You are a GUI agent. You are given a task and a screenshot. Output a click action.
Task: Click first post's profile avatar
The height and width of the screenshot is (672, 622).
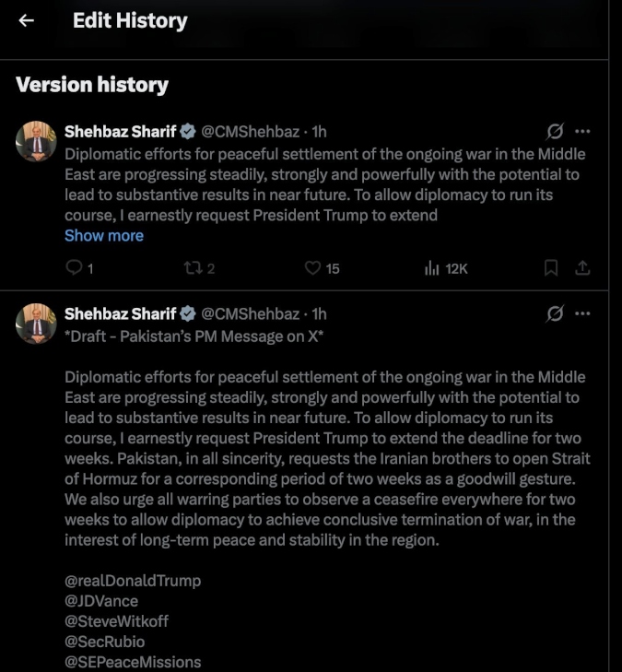pyautogui.click(x=37, y=140)
